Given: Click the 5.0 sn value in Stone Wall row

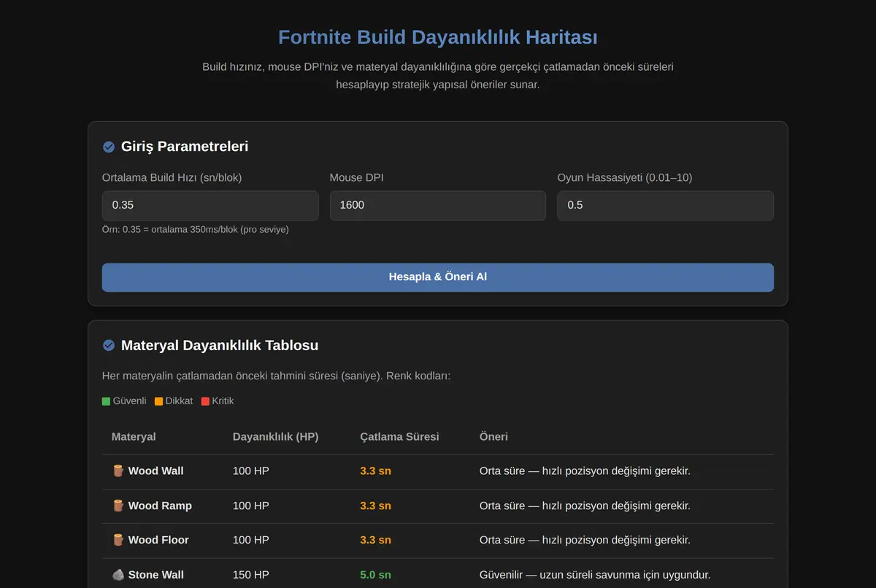Looking at the screenshot, I should (x=375, y=575).
